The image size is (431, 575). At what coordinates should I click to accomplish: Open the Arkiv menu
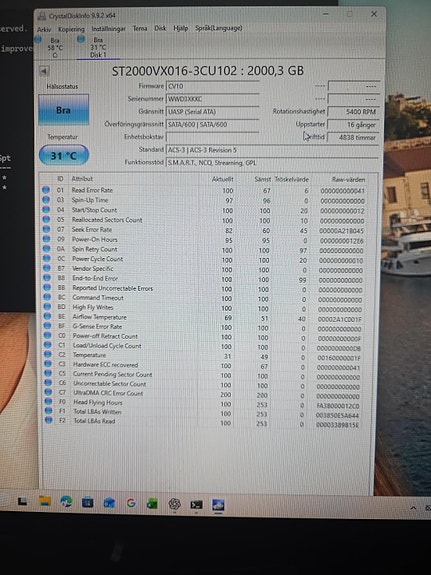pos(44,29)
